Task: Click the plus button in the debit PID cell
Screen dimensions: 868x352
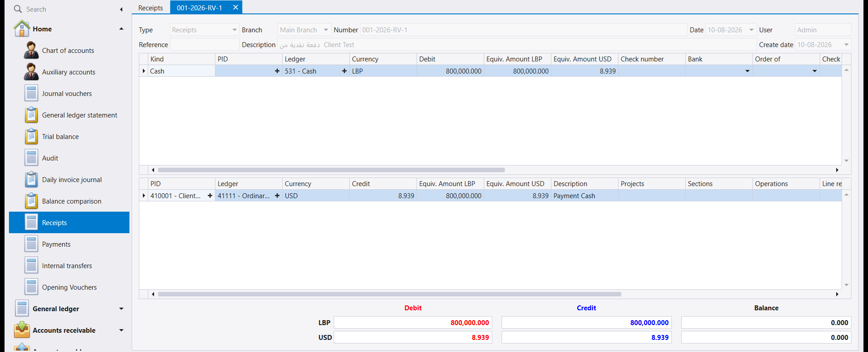Action: coord(277,71)
